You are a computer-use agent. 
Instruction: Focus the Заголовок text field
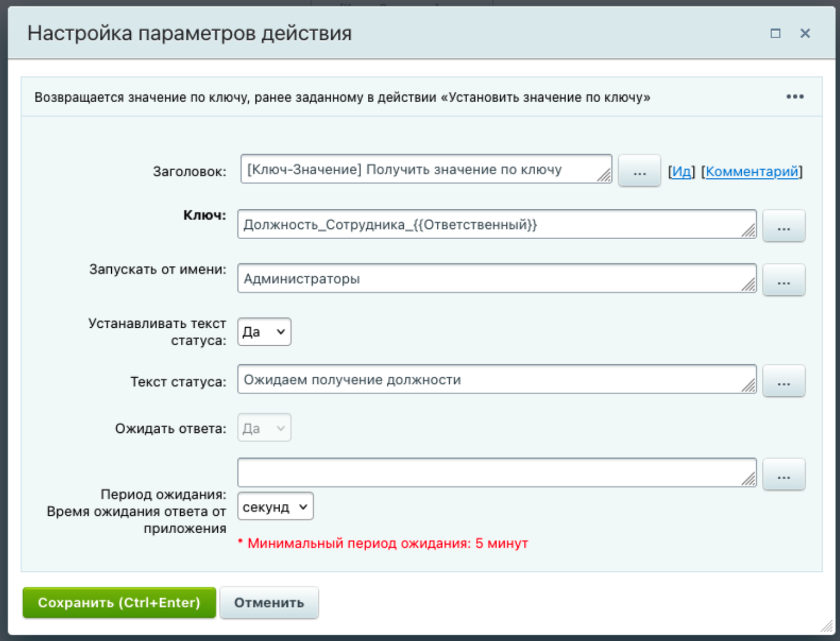421,170
